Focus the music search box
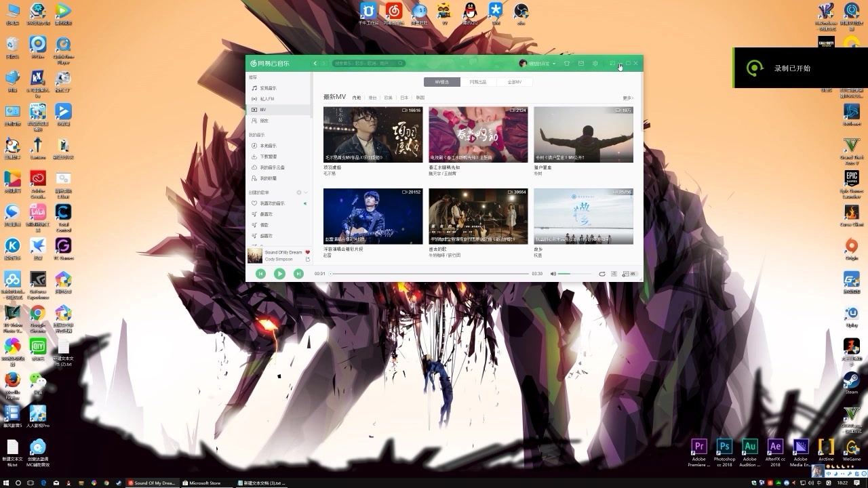 click(369, 63)
